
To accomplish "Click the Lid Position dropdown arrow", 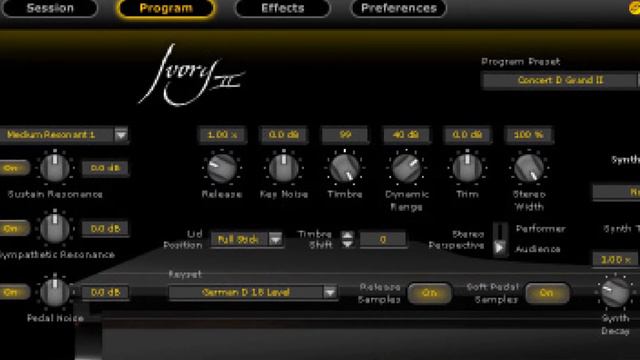I will (x=276, y=239).
